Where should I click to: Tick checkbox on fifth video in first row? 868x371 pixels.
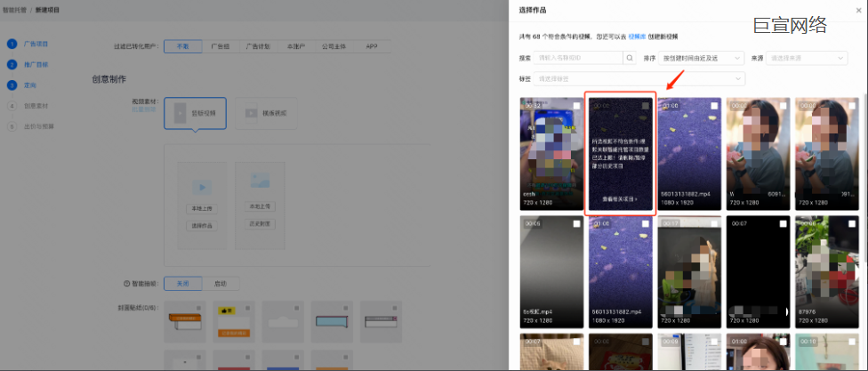pos(852,106)
